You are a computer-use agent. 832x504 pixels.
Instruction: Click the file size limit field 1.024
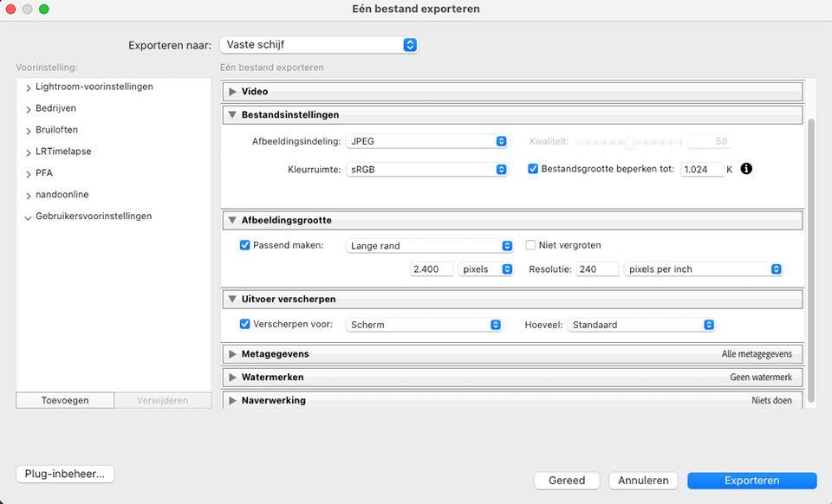tap(702, 170)
